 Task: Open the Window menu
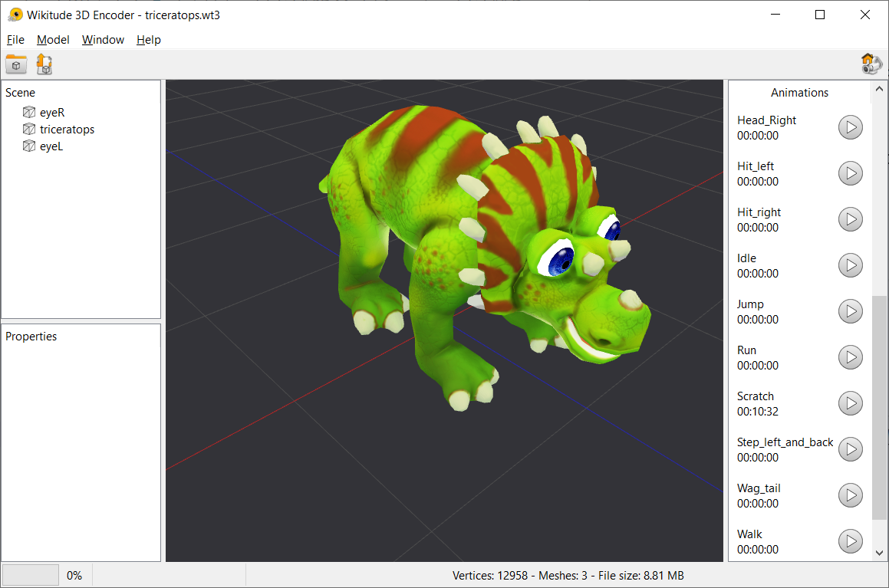102,40
